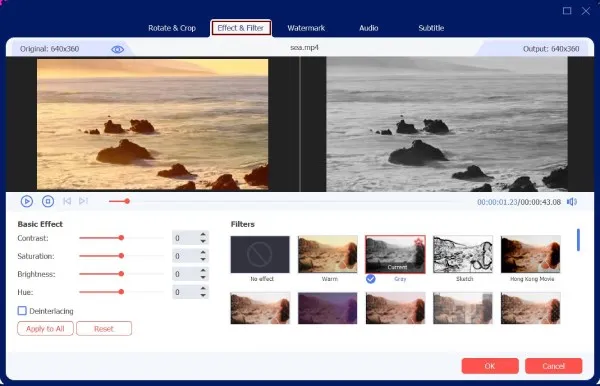Play the video preview

(26, 201)
